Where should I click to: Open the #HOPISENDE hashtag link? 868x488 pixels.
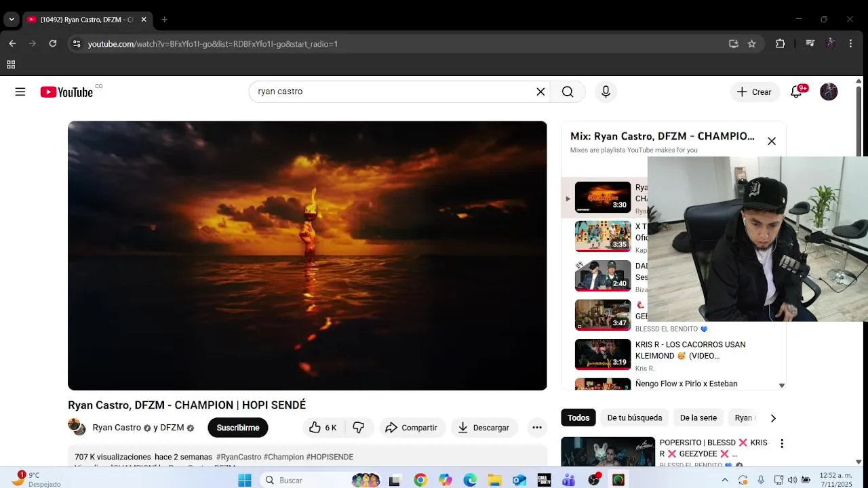(330, 457)
